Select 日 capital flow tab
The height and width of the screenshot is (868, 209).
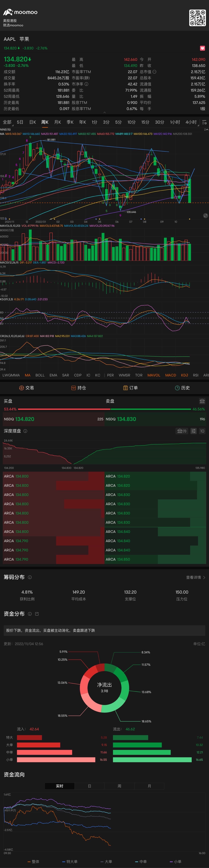pos(89,786)
